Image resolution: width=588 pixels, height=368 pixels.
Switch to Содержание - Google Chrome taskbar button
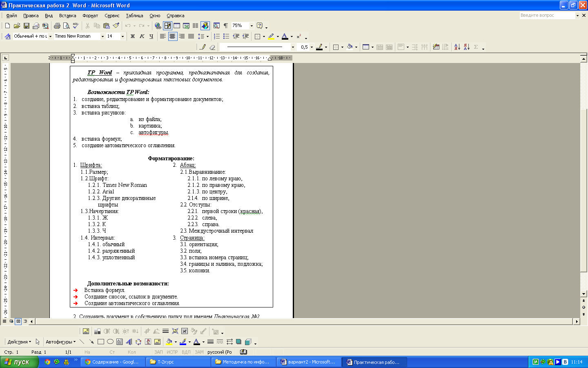(113, 362)
